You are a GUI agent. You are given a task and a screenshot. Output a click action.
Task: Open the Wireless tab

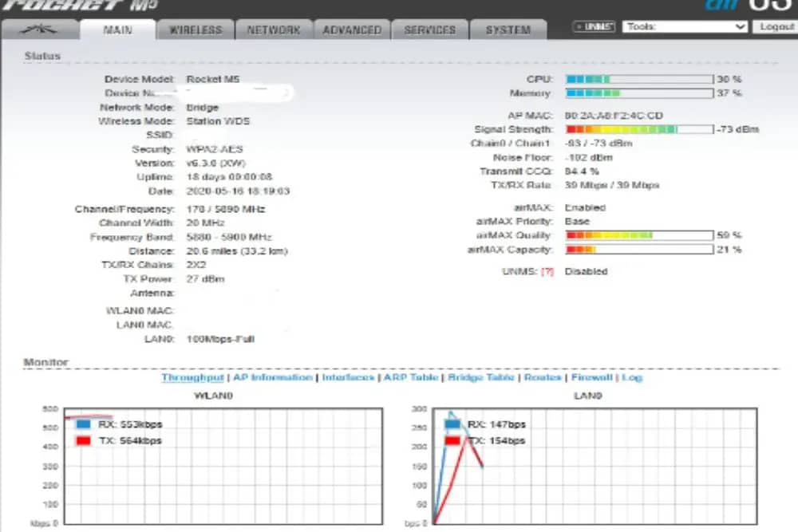point(196,30)
